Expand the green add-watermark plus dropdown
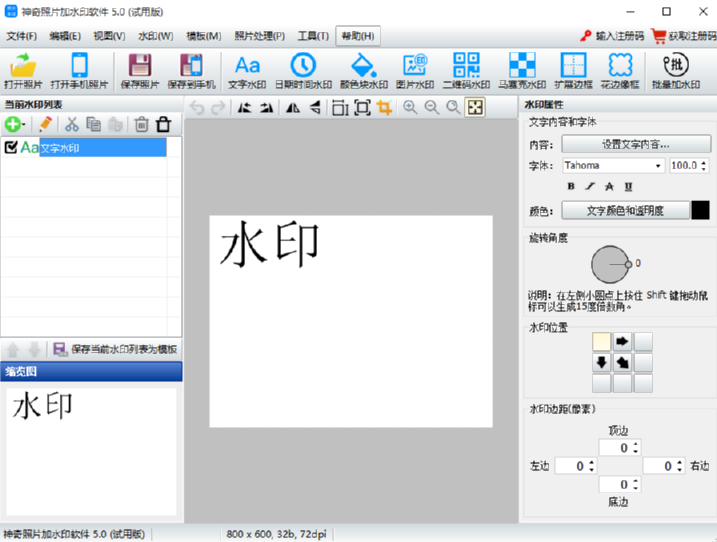The height and width of the screenshot is (542, 717). 24,125
